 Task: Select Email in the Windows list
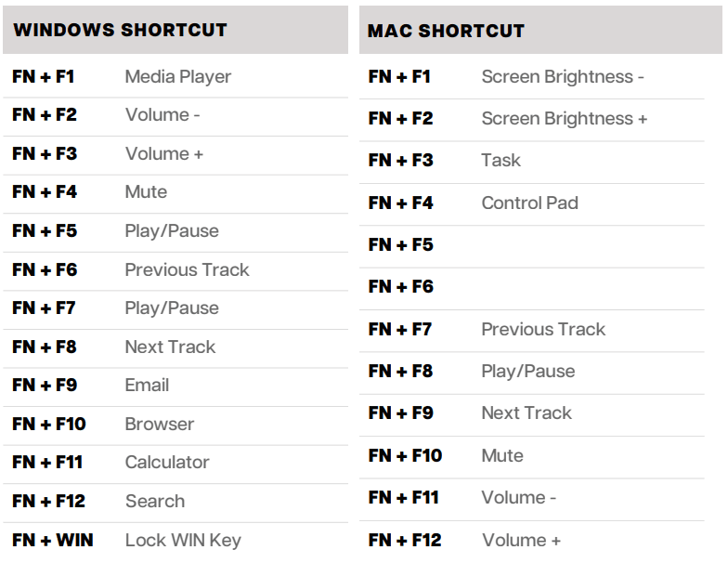(147, 385)
